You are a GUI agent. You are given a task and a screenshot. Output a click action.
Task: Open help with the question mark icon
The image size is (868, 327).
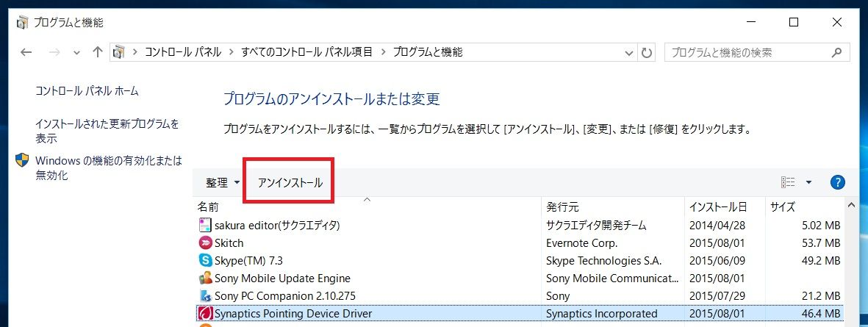tap(838, 182)
